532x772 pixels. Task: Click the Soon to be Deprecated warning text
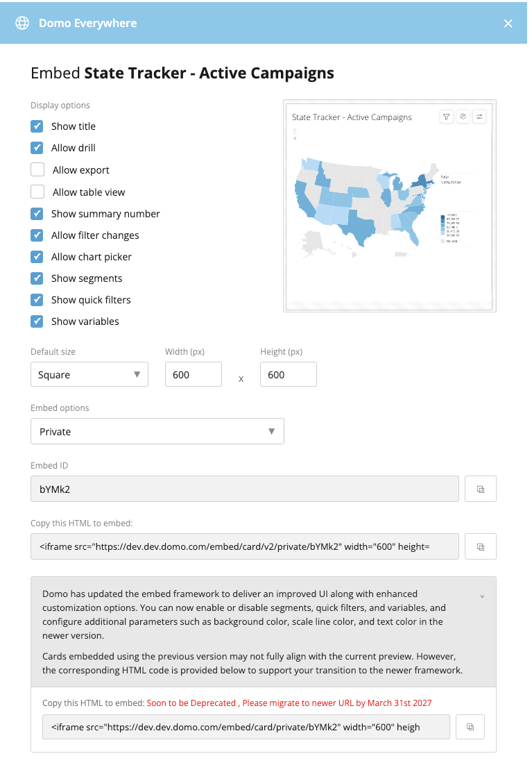[x=289, y=703]
